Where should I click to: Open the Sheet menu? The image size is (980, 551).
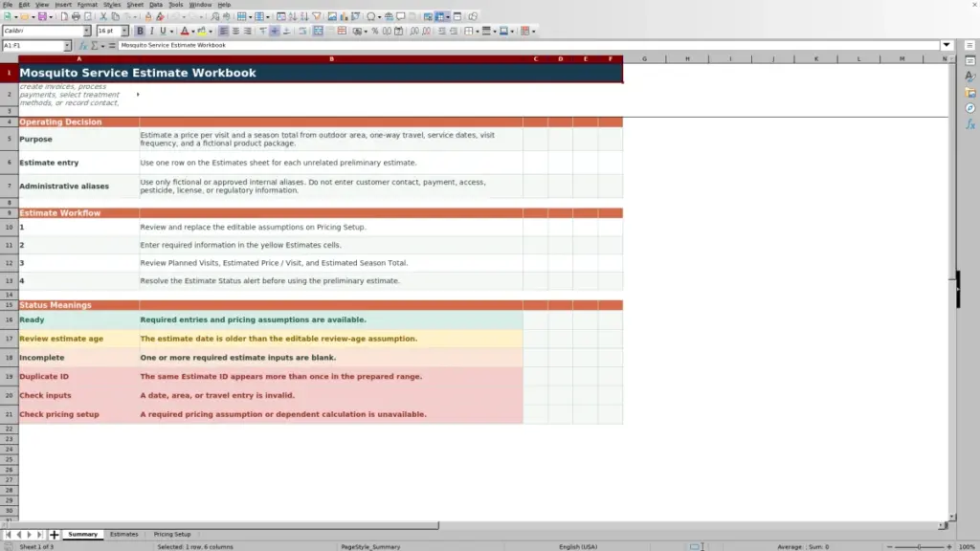point(135,5)
